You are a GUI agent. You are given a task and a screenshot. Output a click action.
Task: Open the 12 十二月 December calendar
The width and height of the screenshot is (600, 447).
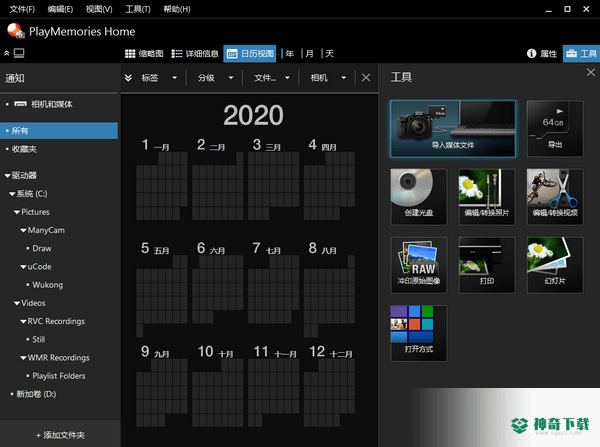[x=329, y=386]
